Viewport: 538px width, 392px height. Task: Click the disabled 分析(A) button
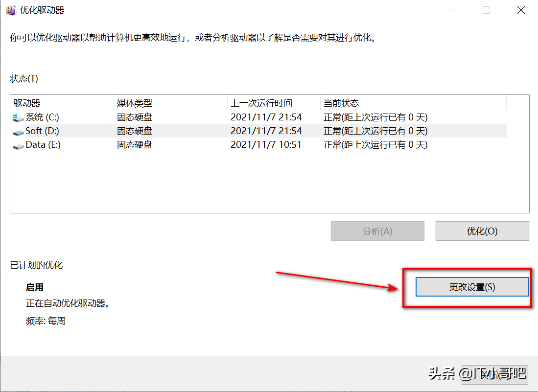pyautogui.click(x=377, y=231)
